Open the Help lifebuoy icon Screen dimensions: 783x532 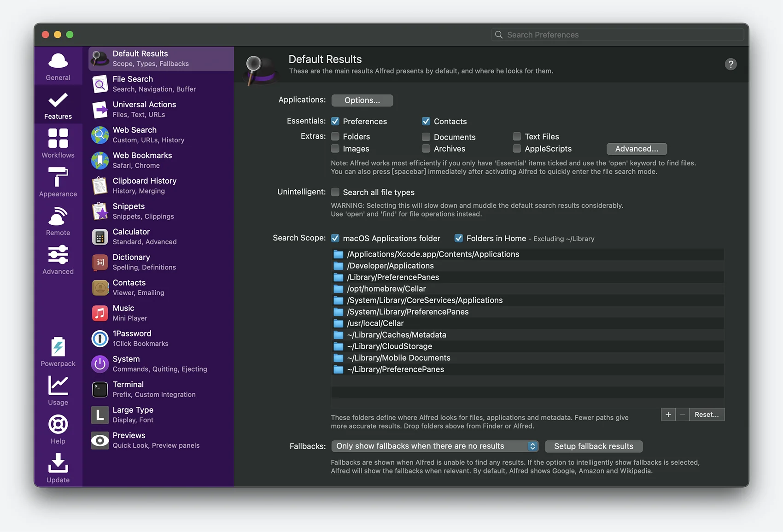pyautogui.click(x=58, y=424)
